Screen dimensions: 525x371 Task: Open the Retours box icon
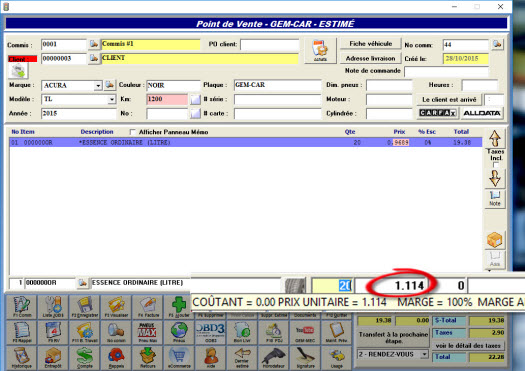point(148,357)
